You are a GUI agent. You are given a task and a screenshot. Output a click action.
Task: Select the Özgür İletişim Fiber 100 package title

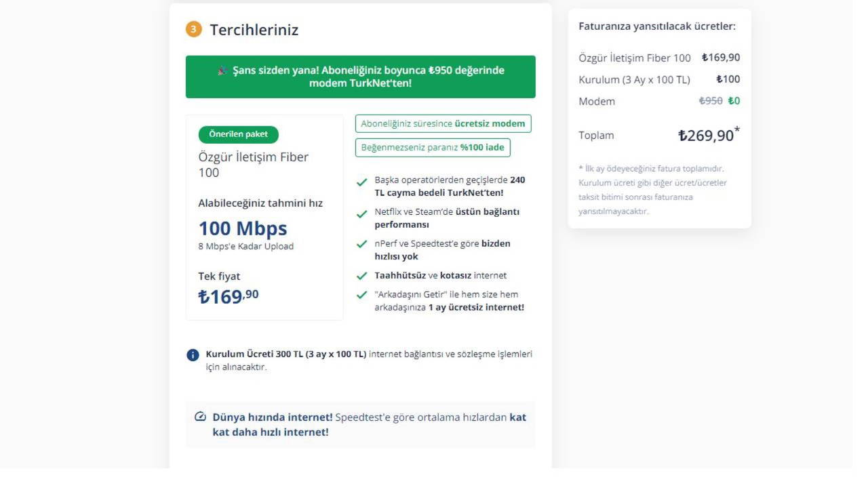[x=253, y=165]
